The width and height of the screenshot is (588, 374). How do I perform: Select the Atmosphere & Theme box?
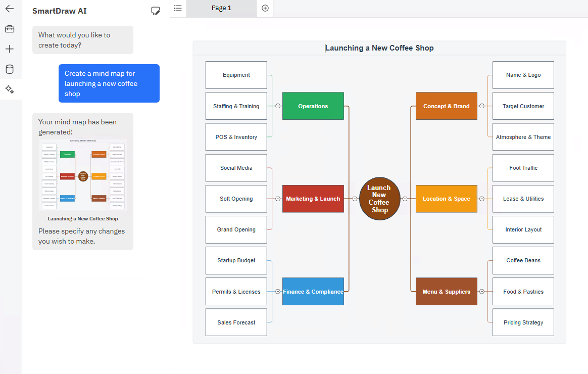point(523,137)
